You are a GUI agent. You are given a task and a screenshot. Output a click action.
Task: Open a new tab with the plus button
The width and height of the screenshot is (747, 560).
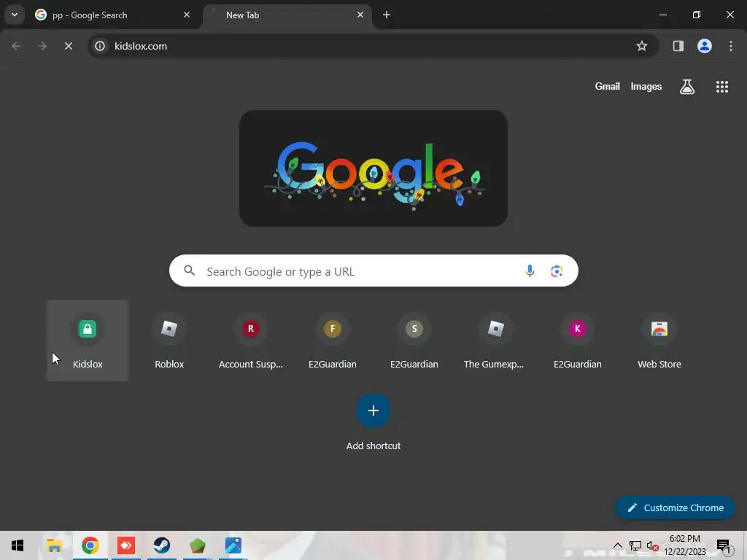click(387, 15)
